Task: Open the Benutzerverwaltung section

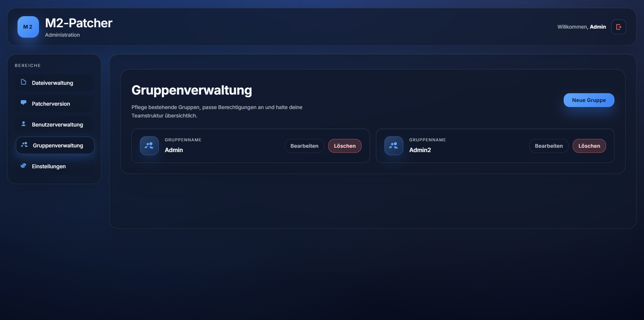Action: [55, 125]
